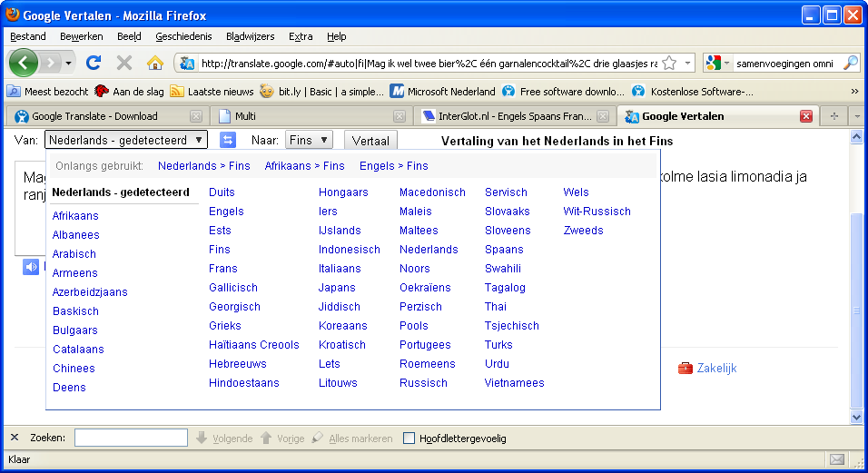The image size is (868, 473).
Task: Click scrollbar up arrow
Action: tap(856, 137)
